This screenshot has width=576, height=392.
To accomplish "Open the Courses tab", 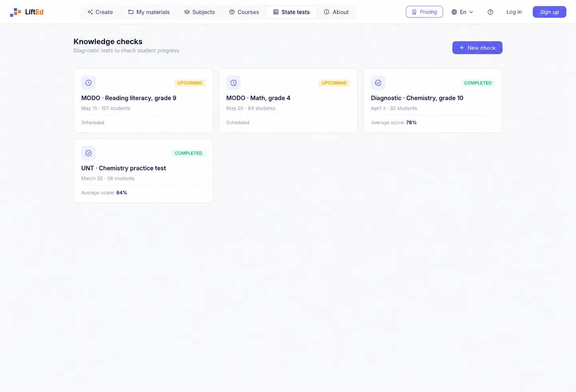I will coord(244,12).
